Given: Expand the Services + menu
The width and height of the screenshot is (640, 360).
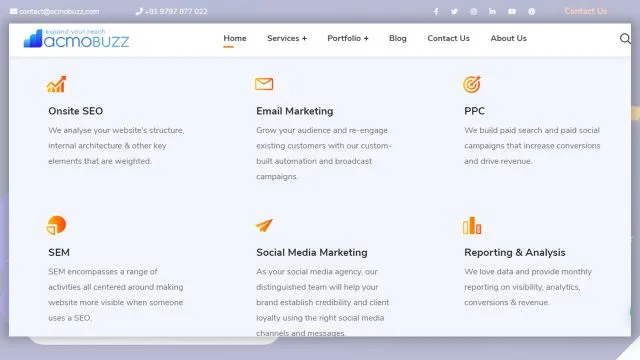Looking at the screenshot, I should click(287, 38).
